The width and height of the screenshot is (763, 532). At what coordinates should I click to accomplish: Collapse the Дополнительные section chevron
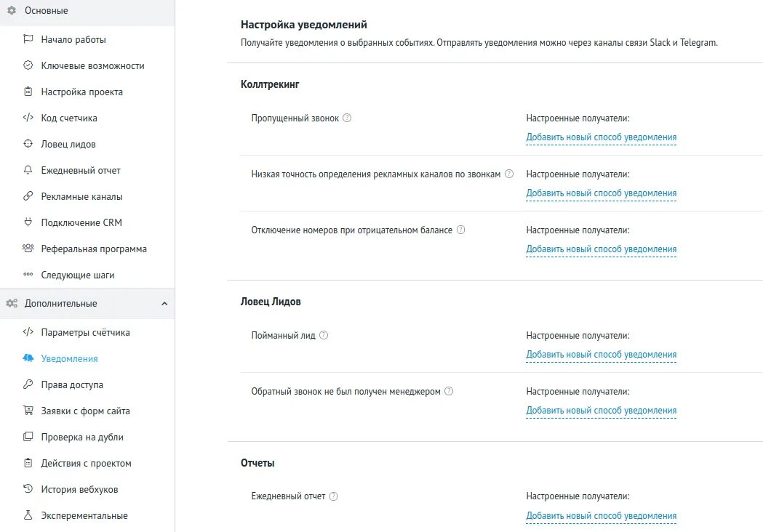click(164, 304)
